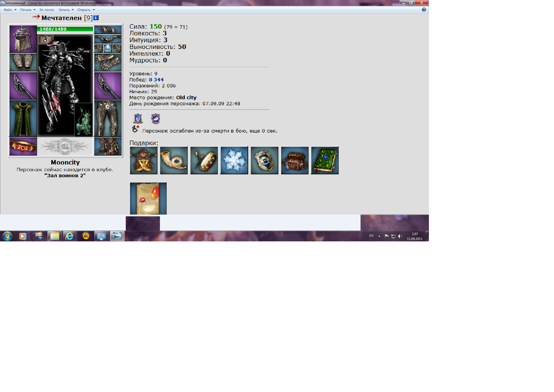This screenshot has height=392, width=554.
Task: Click the green cloak armor slot
Action: [23, 118]
